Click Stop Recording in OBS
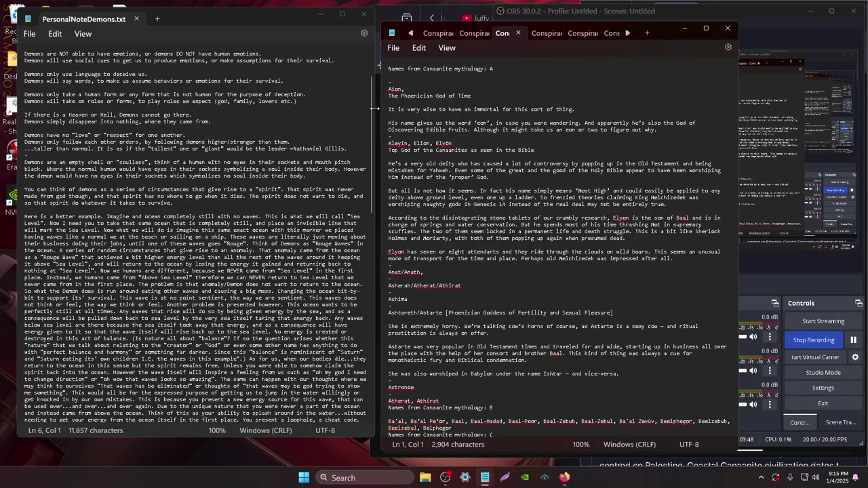The height and width of the screenshot is (488, 868). click(814, 340)
